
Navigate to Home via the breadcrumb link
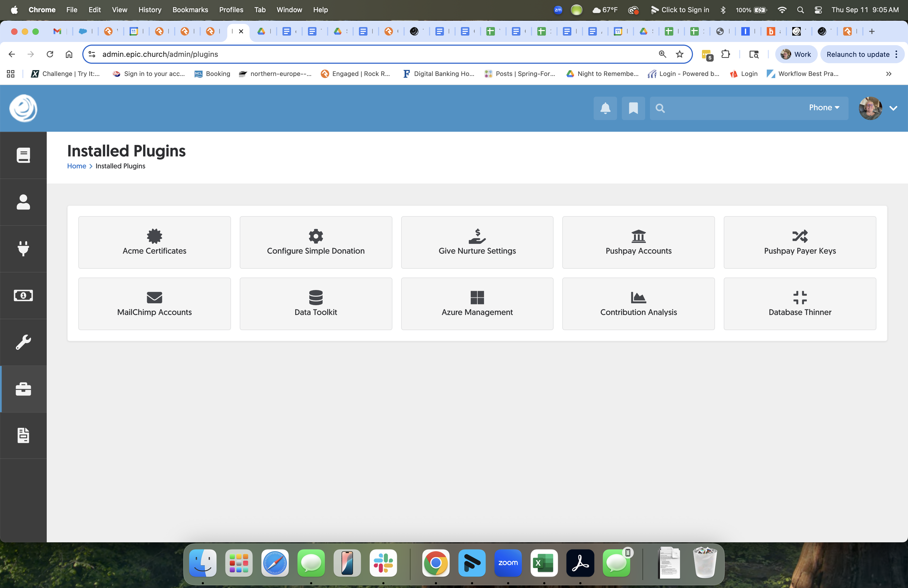pyautogui.click(x=76, y=166)
